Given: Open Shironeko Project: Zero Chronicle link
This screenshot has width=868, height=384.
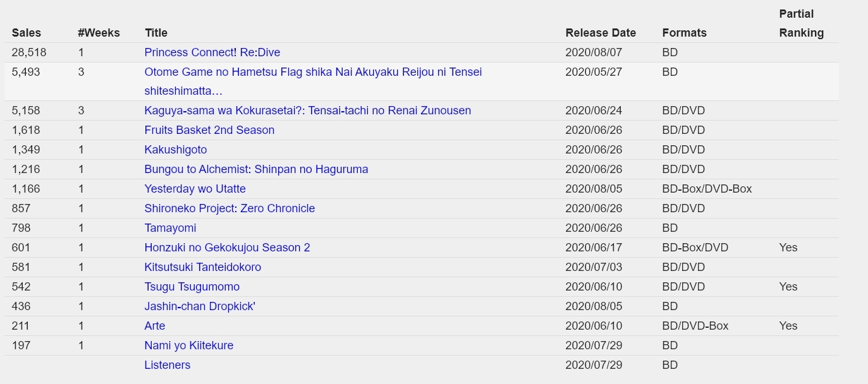Looking at the screenshot, I should 229,208.
